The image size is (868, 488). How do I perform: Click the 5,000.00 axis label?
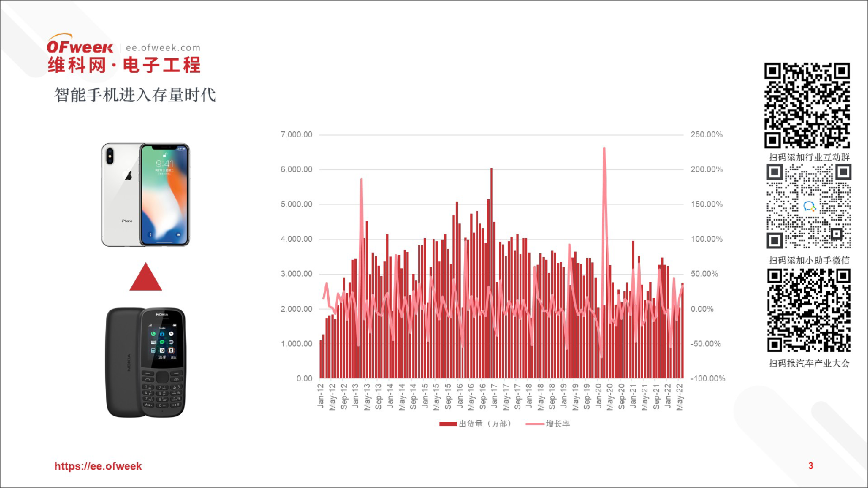tap(296, 204)
